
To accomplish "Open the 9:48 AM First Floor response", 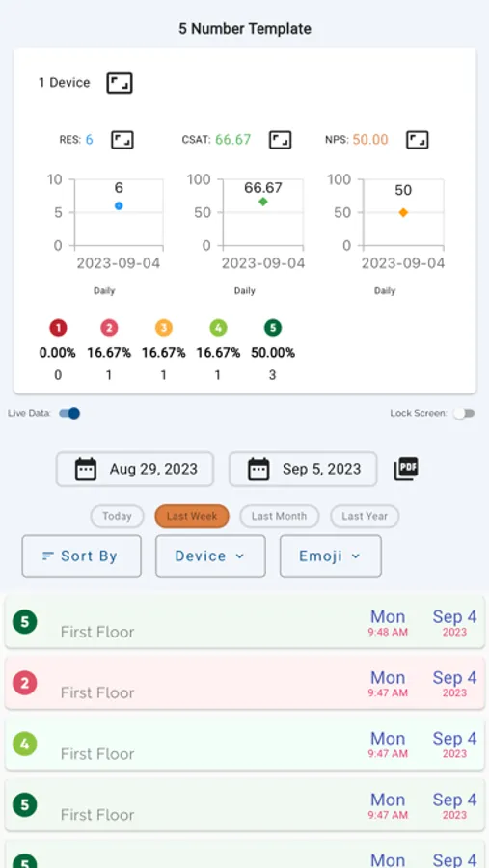I will [x=245, y=622].
